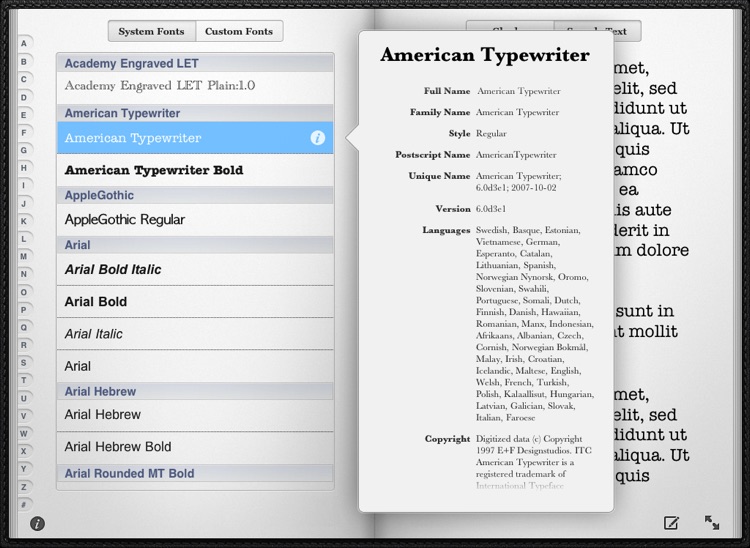Image resolution: width=750 pixels, height=548 pixels.
Task: Select the American Typewriter Bold font row
Action: pos(195,170)
